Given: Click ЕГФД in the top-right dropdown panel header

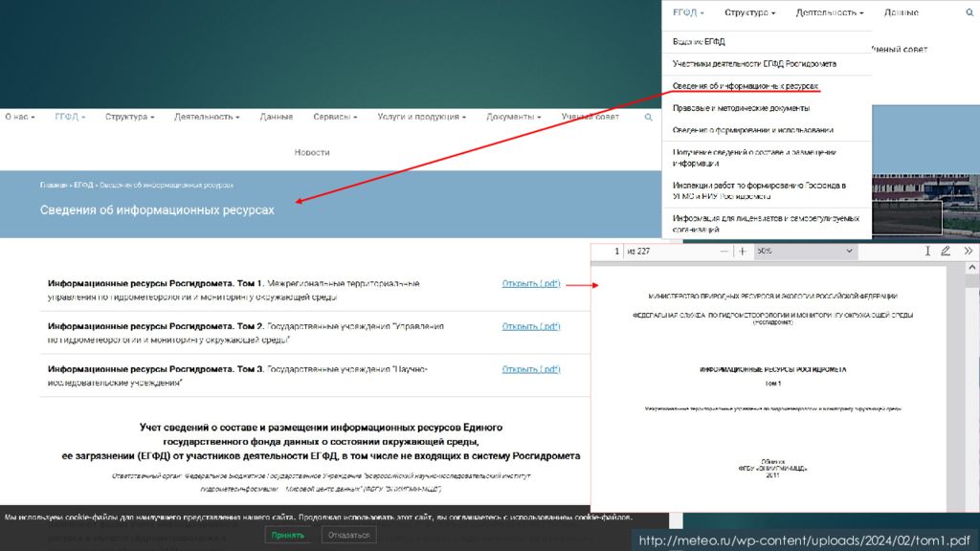Looking at the screenshot, I should coord(688,12).
